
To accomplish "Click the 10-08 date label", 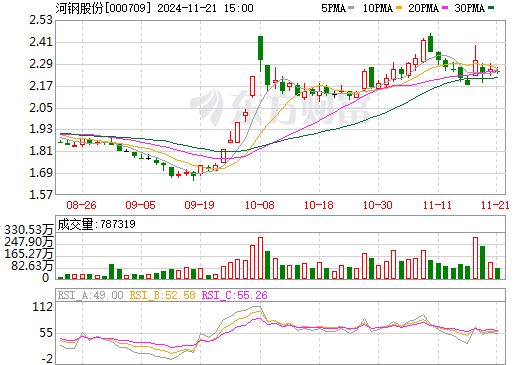I will click(260, 205).
